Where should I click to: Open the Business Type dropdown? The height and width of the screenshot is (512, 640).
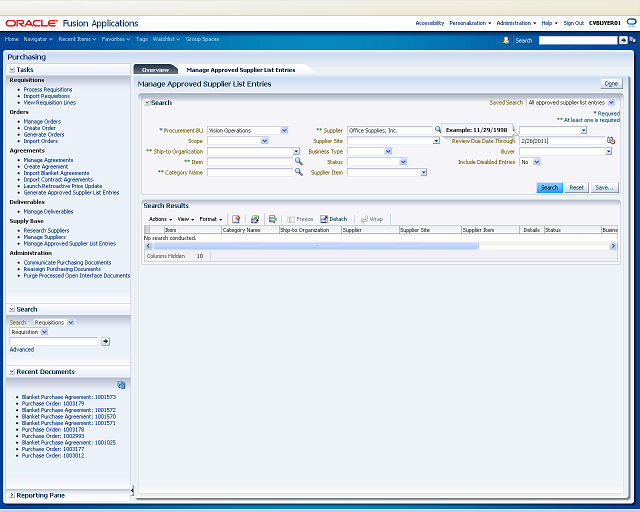[x=388, y=151]
